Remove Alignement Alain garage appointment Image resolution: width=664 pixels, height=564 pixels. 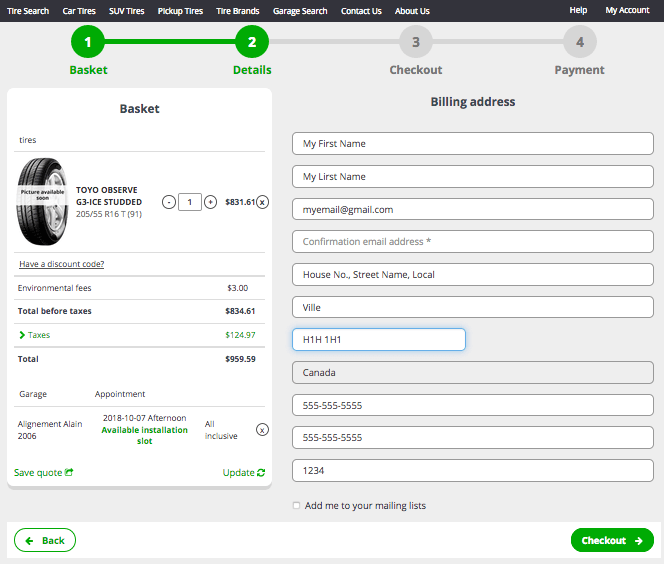click(262, 430)
